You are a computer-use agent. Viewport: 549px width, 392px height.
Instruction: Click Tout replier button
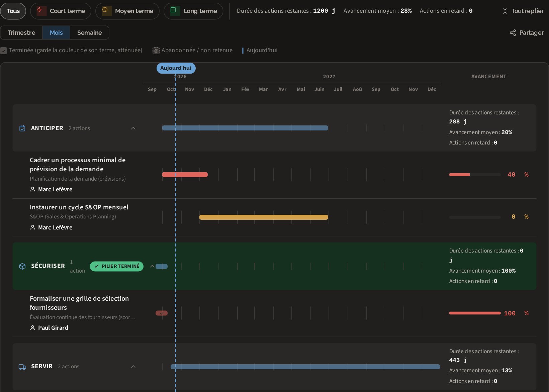pyautogui.click(x=523, y=11)
